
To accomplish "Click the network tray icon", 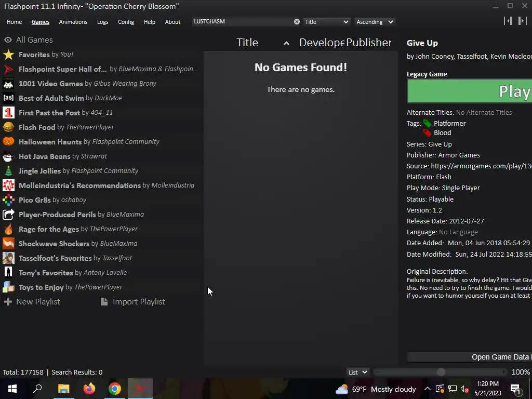I will click(453, 389).
